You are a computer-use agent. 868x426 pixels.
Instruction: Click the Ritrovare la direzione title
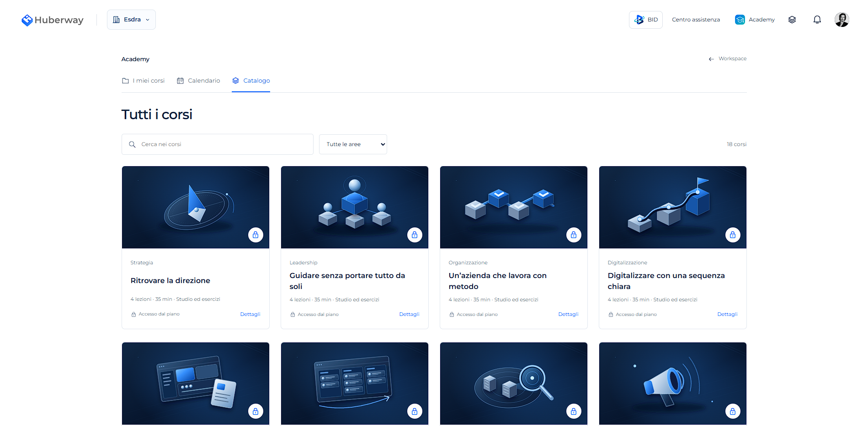coord(170,281)
